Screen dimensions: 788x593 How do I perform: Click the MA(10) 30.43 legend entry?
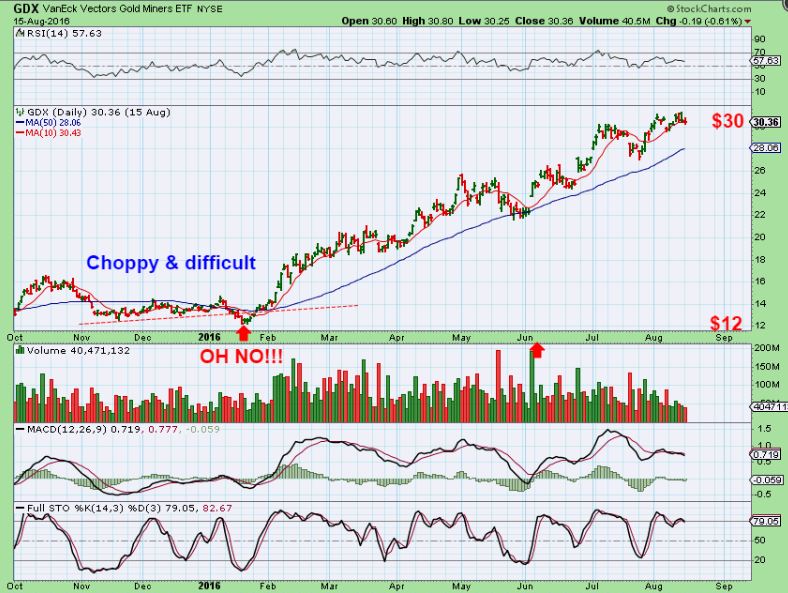(x=48, y=133)
